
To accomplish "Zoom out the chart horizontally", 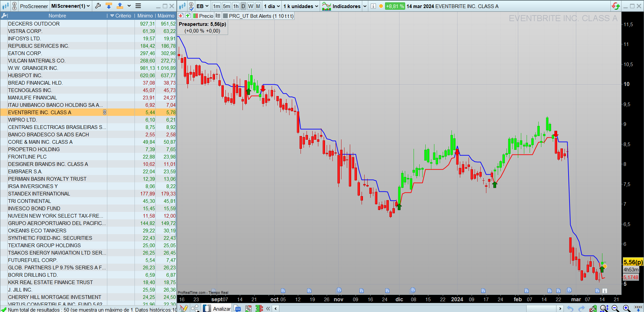I will [615, 308].
